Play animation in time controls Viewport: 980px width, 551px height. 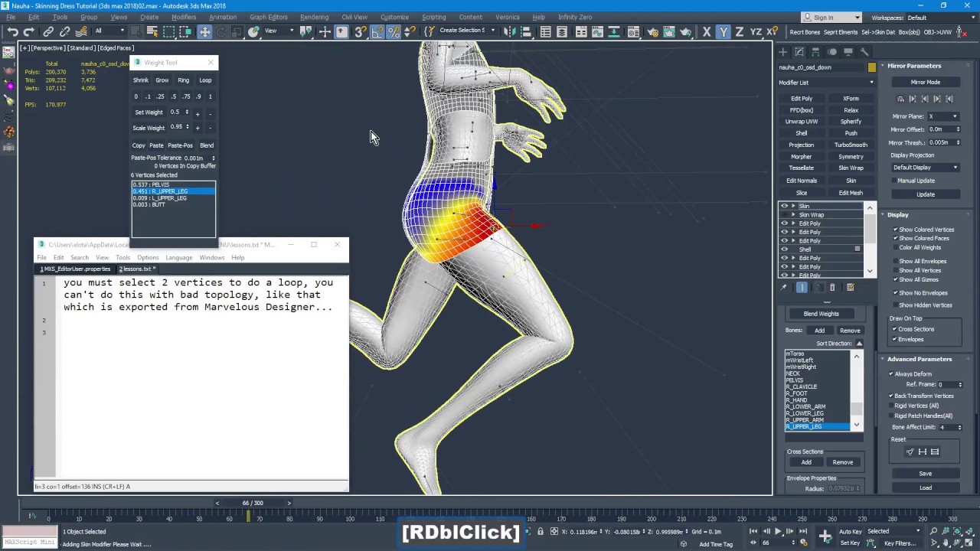click(x=779, y=531)
